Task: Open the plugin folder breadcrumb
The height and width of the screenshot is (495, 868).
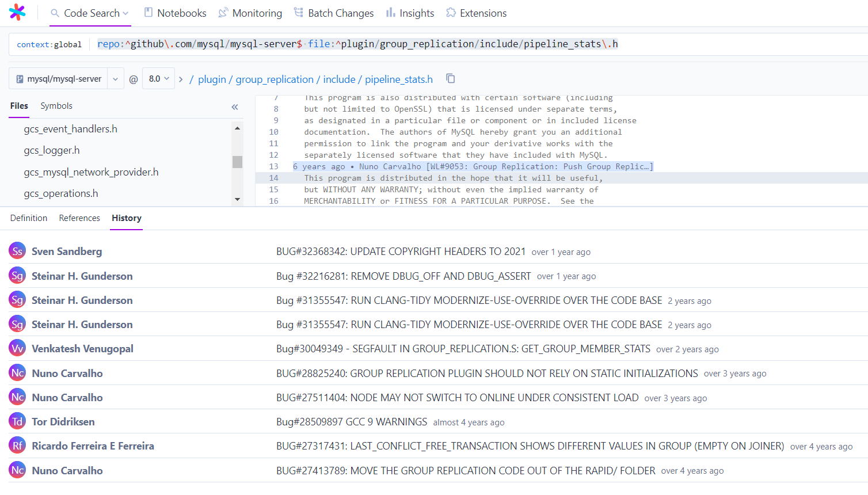Action: [x=212, y=79]
